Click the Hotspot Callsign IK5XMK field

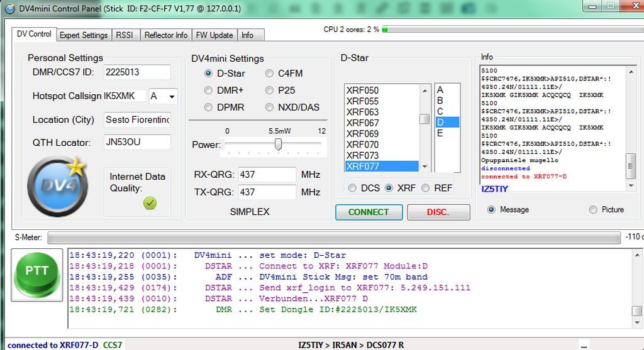(125, 96)
